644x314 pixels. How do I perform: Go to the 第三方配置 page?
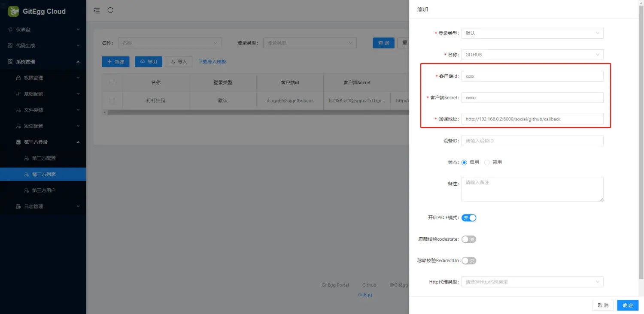tap(43, 158)
